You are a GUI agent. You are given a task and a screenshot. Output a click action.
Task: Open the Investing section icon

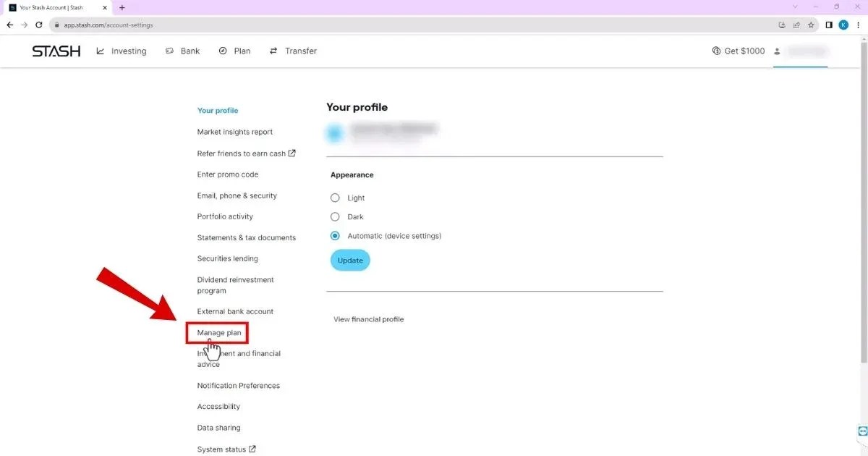pyautogui.click(x=100, y=51)
